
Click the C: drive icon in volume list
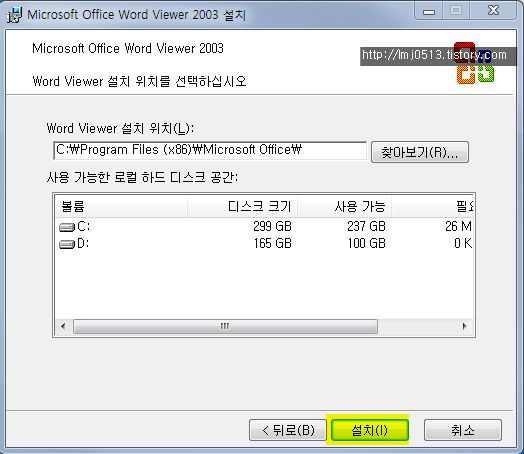tap(67, 227)
